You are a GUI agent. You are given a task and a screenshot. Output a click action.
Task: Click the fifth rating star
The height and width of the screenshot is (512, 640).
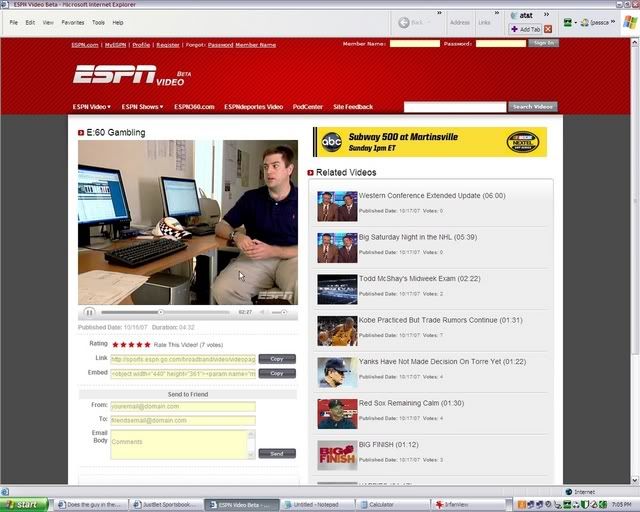tap(148, 344)
